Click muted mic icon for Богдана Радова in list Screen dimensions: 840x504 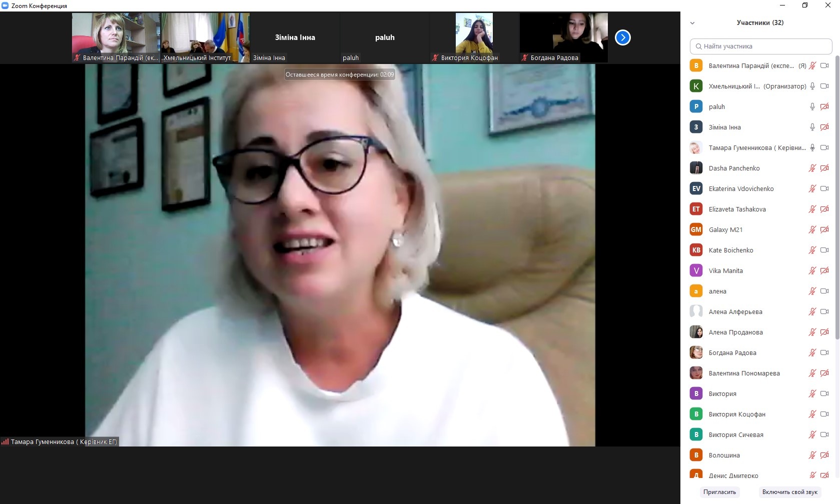click(812, 352)
